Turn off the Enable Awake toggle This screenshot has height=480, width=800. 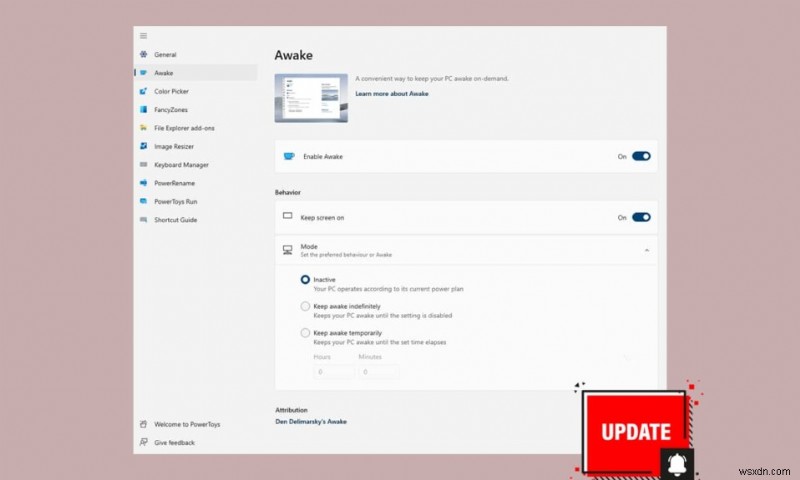coord(641,156)
